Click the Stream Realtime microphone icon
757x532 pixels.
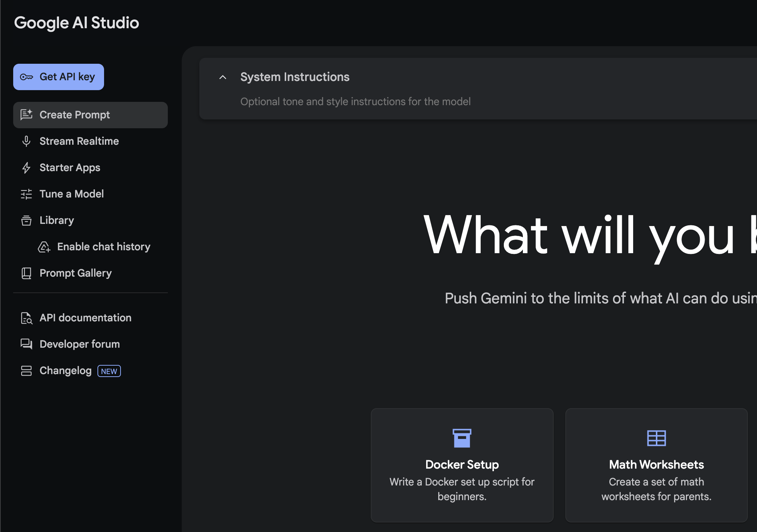coord(26,141)
